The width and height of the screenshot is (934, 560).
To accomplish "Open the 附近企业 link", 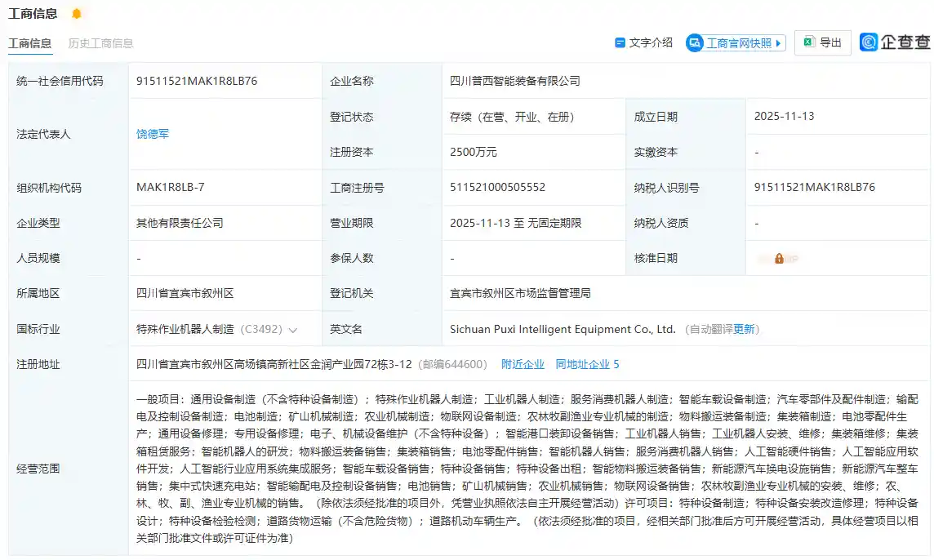I will [x=523, y=365].
